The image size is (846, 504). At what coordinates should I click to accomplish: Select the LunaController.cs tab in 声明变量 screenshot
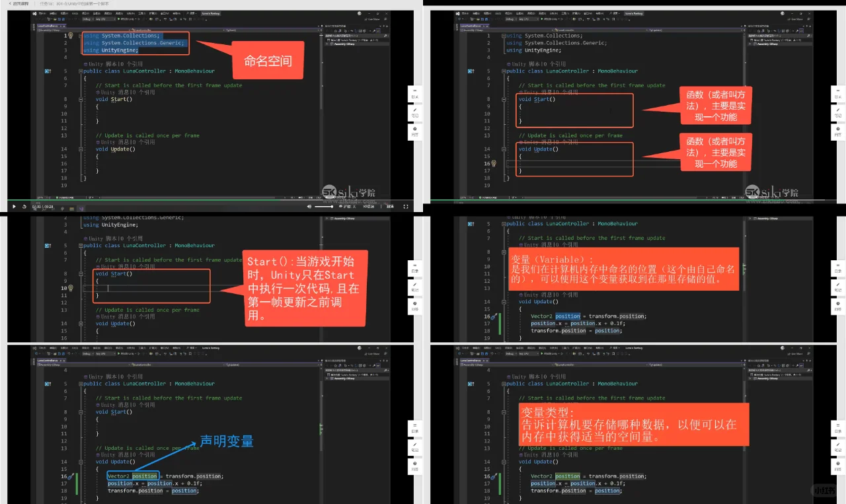click(x=51, y=360)
